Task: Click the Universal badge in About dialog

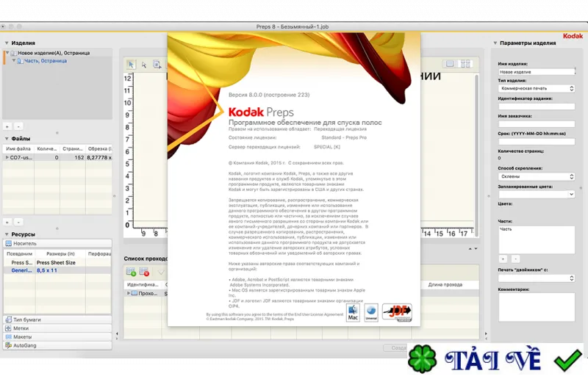Action: tap(371, 312)
